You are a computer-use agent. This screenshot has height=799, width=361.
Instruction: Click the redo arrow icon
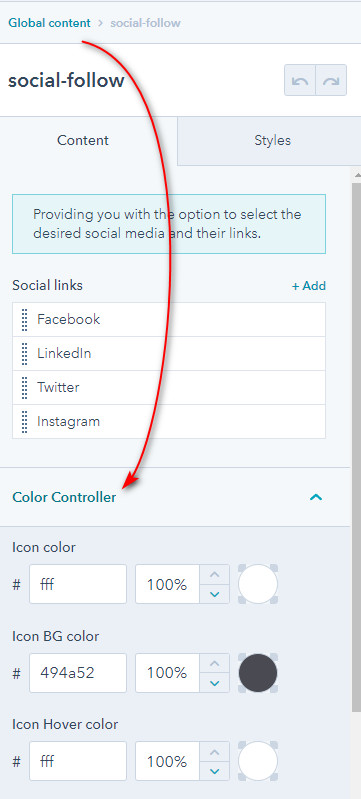(x=331, y=81)
